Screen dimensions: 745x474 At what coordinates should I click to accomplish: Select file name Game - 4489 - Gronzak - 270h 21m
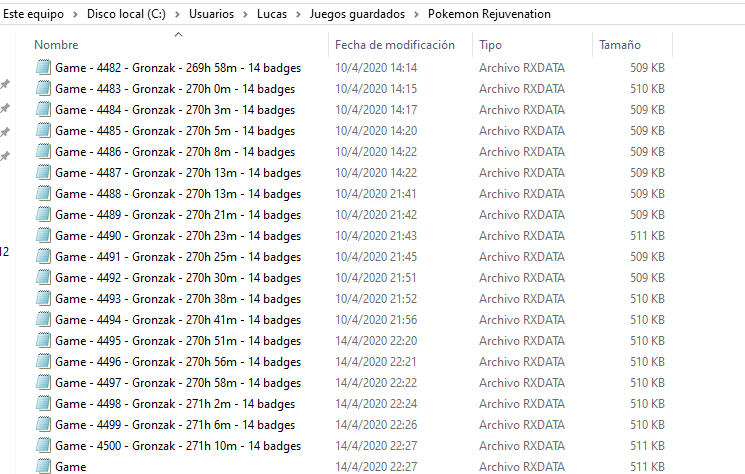(178, 215)
